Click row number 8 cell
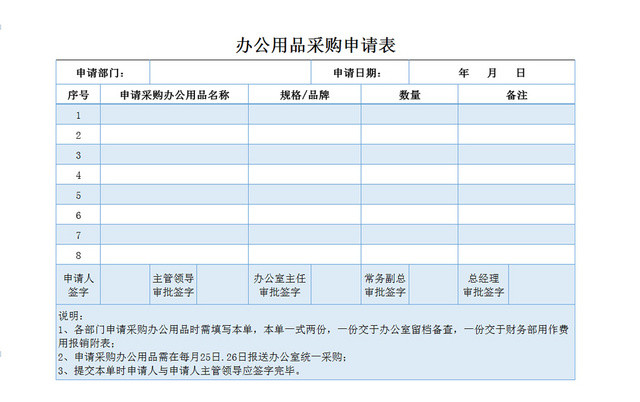Screen dimensions: 640x402 coord(78,255)
